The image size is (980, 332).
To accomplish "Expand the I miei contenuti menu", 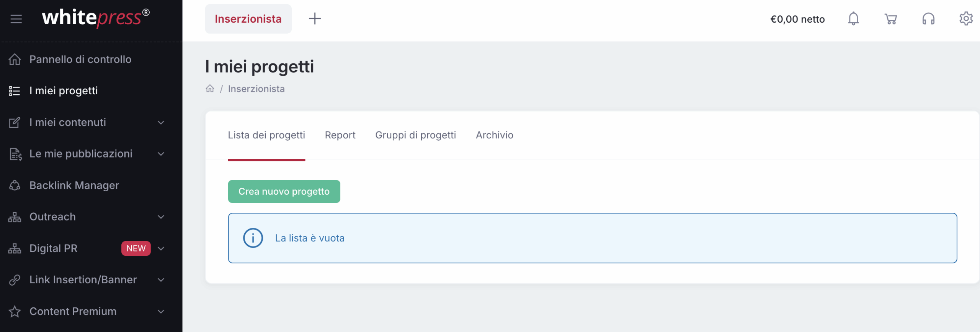I will (161, 123).
